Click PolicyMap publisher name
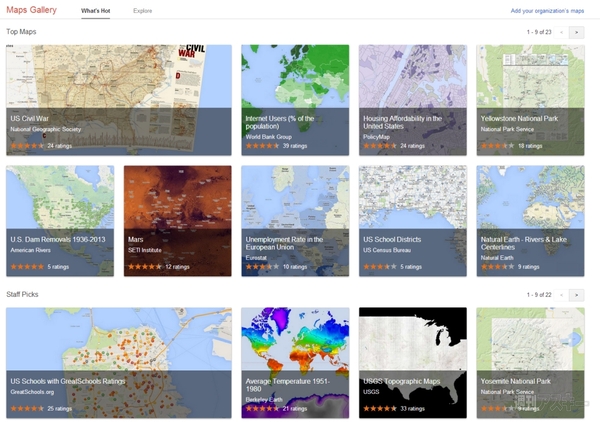 click(376, 137)
